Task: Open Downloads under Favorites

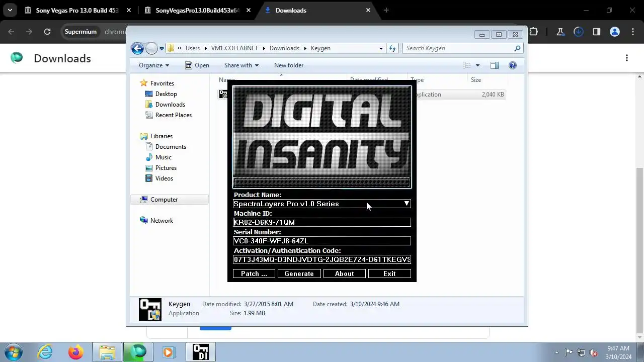Action: click(x=170, y=105)
